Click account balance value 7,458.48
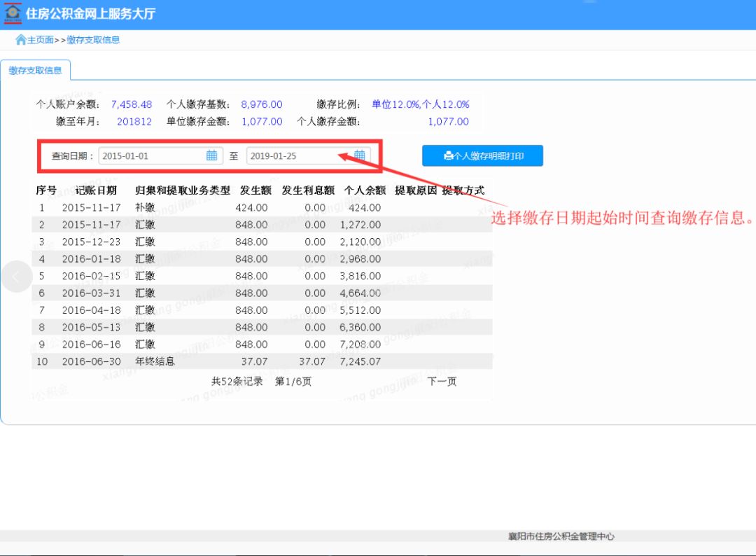 point(132,104)
